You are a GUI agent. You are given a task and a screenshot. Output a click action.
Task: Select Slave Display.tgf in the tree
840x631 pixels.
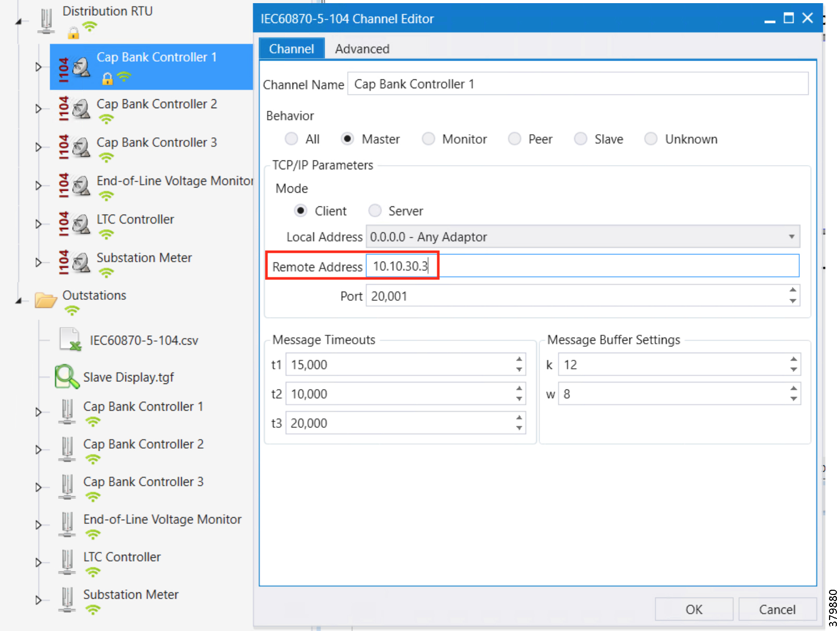coord(129,377)
